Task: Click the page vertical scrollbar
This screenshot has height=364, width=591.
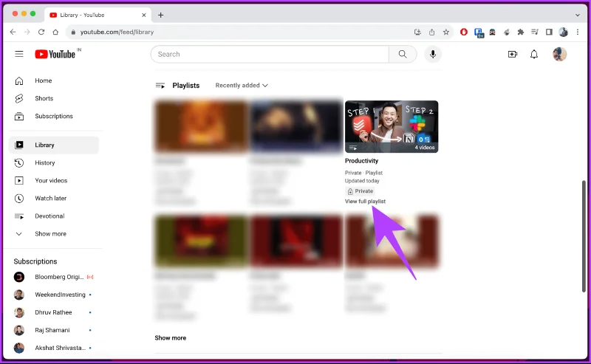Action: click(x=584, y=236)
